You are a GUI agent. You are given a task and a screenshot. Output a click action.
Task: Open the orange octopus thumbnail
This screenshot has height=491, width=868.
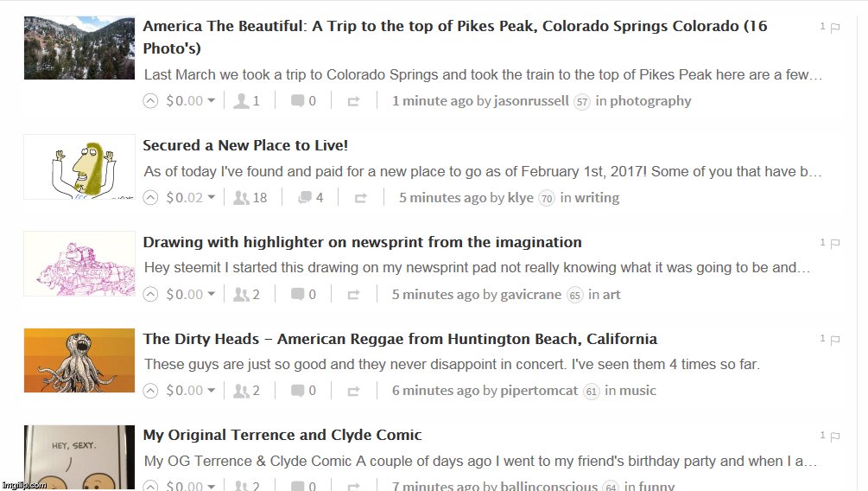click(x=79, y=360)
